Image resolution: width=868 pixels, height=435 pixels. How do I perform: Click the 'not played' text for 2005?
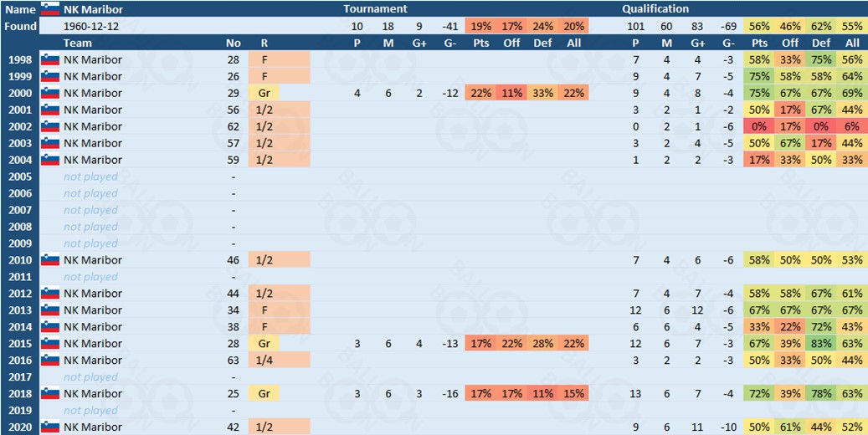(90, 177)
